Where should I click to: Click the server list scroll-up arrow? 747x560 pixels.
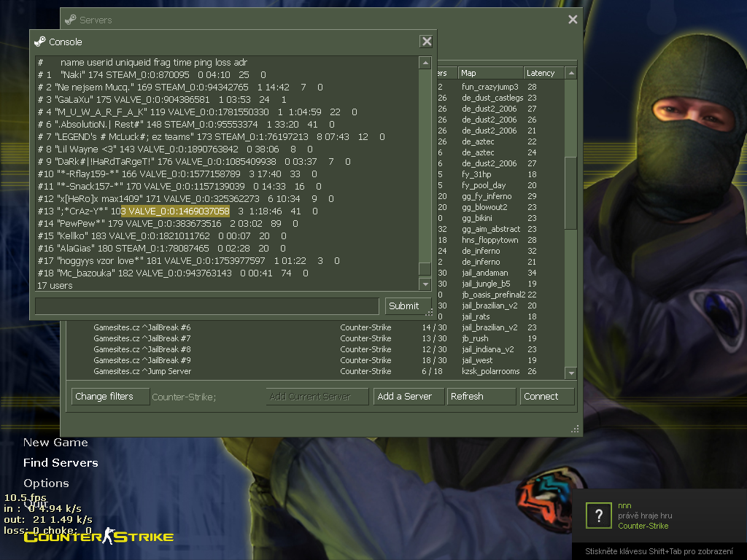(x=571, y=73)
